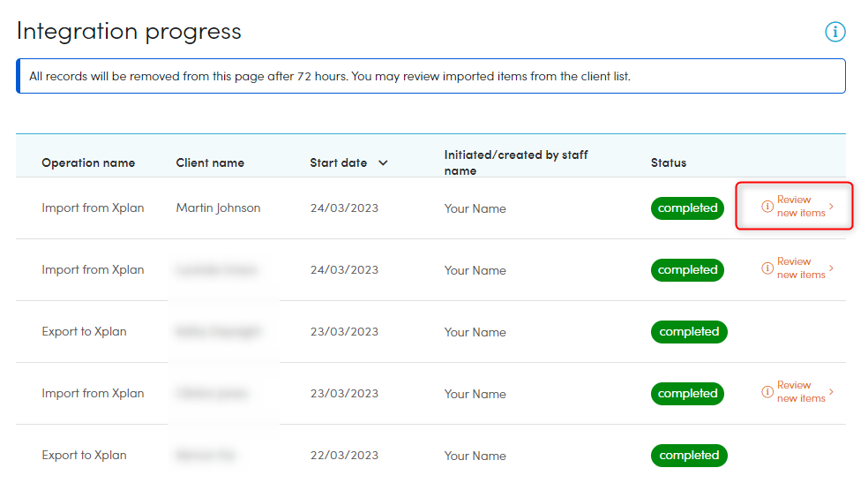The image size is (868, 483).
Task: Click alert icon in the 23/03/2023 import row
Action: coord(767,391)
